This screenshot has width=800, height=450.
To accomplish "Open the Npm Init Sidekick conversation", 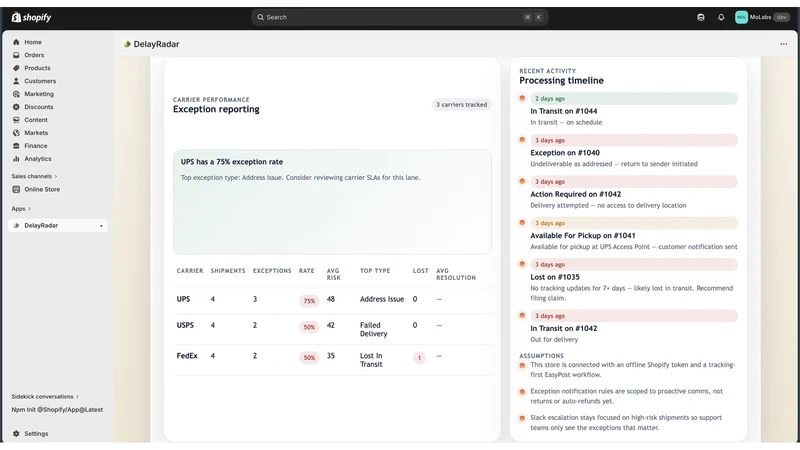I will tap(57, 410).
